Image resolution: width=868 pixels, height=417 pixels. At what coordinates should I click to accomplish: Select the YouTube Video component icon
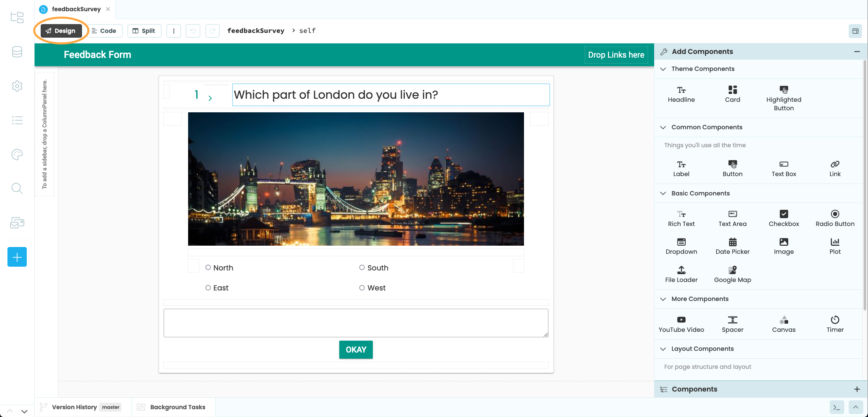[x=681, y=320]
